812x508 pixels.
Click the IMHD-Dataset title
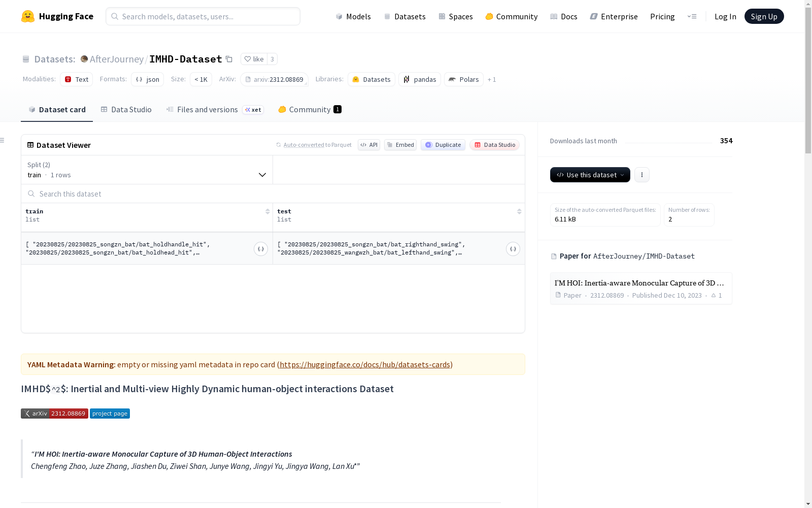coord(186,59)
